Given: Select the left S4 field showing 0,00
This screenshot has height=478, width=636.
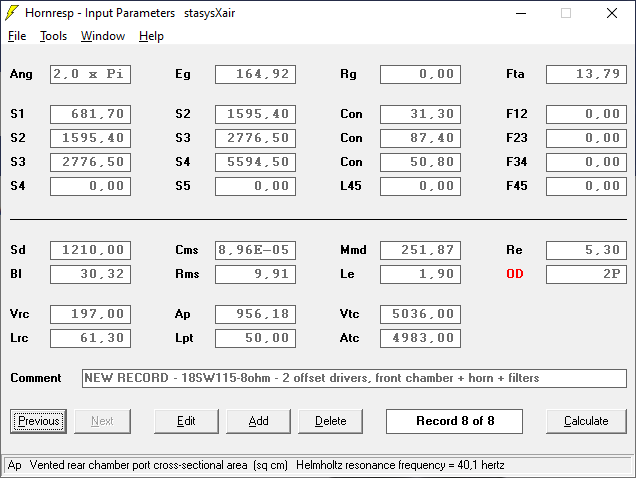Looking at the screenshot, I should point(90,186).
